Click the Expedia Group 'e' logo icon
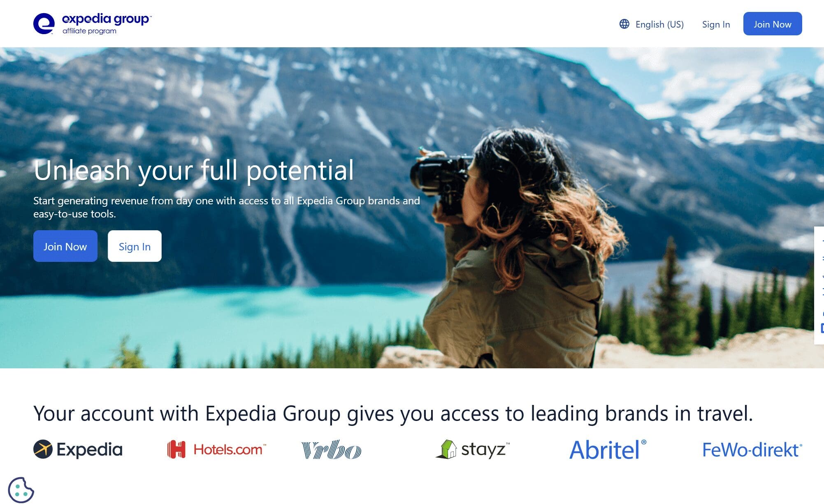Viewport: 824px width, 504px height. [x=44, y=23]
